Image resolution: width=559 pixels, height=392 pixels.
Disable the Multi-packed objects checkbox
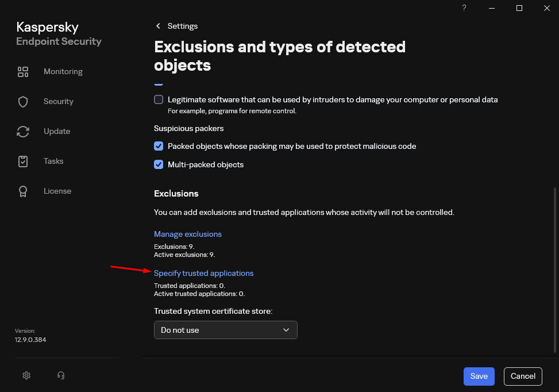[159, 164]
